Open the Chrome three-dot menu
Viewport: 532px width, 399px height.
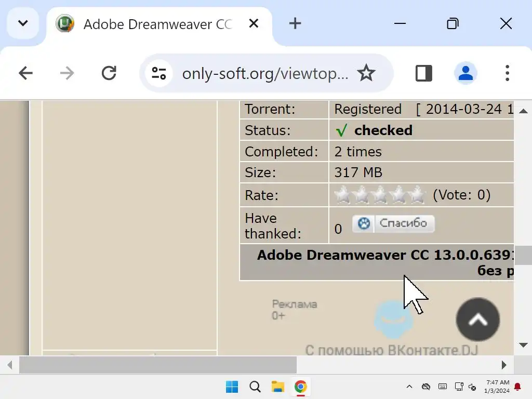[x=507, y=73]
